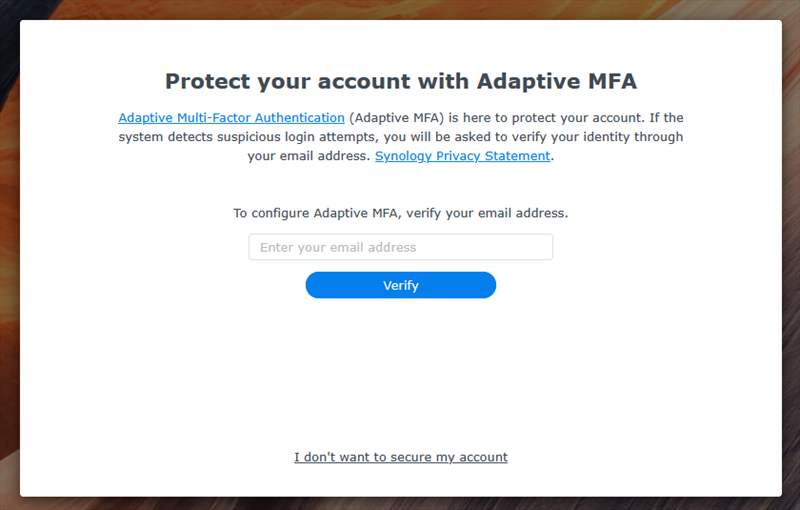Click the word "Privacy" in the Synology link
This screenshot has height=510, width=800.
458,156
